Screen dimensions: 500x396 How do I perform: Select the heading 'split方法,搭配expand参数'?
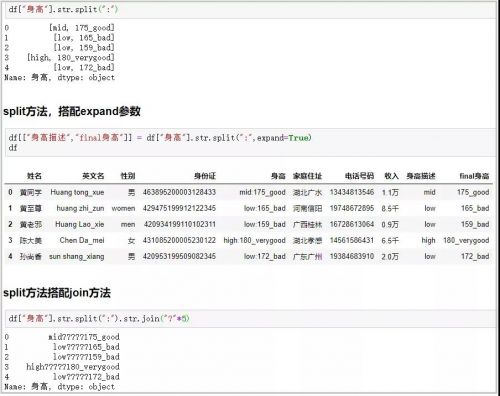pyautogui.click(x=72, y=111)
